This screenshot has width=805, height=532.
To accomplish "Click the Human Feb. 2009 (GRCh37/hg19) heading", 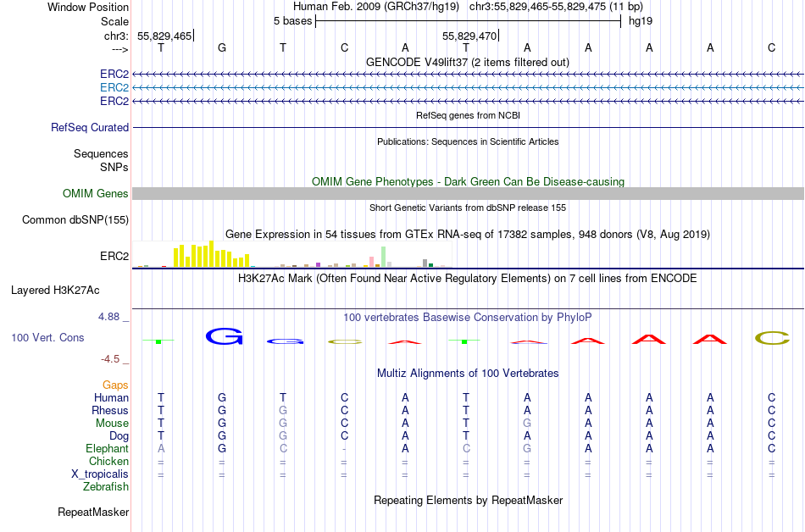I will tap(376, 7).
